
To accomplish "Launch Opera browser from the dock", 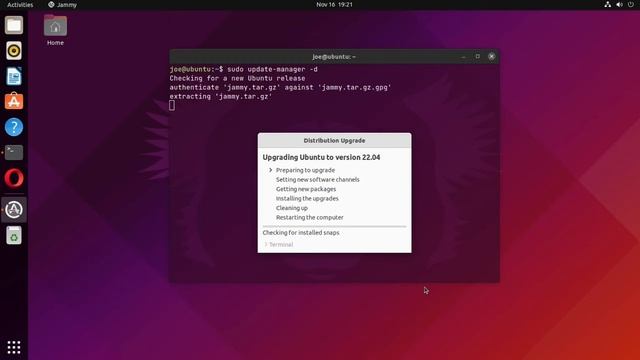I will click(x=14, y=178).
